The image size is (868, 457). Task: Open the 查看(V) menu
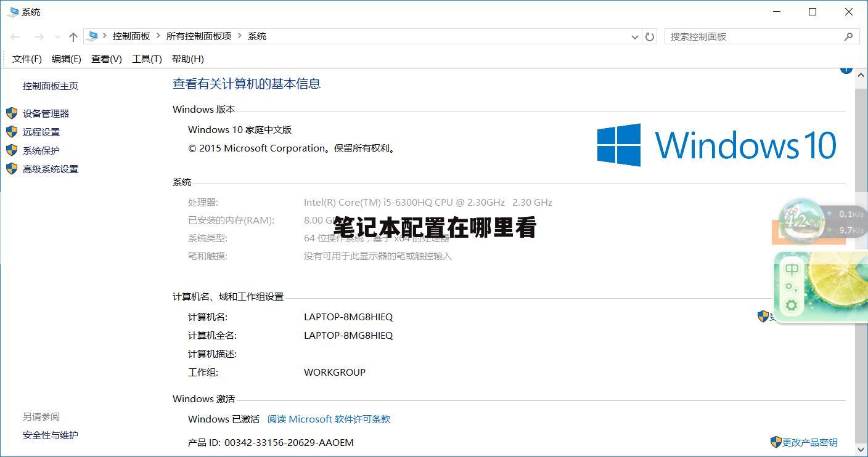click(107, 59)
